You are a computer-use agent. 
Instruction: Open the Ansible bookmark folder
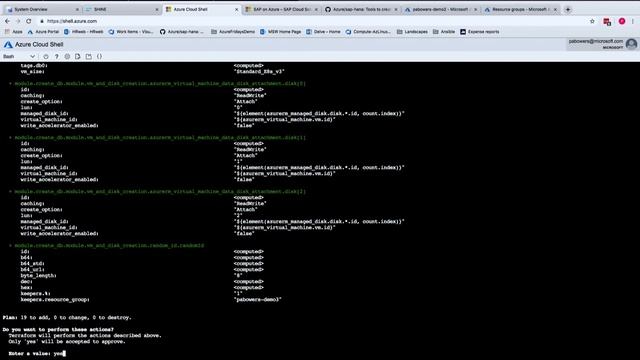[444, 32]
